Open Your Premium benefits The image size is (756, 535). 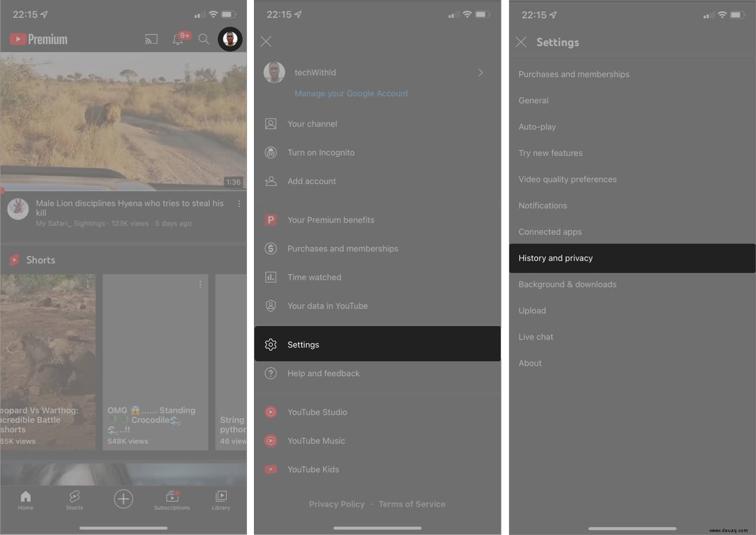coord(378,220)
